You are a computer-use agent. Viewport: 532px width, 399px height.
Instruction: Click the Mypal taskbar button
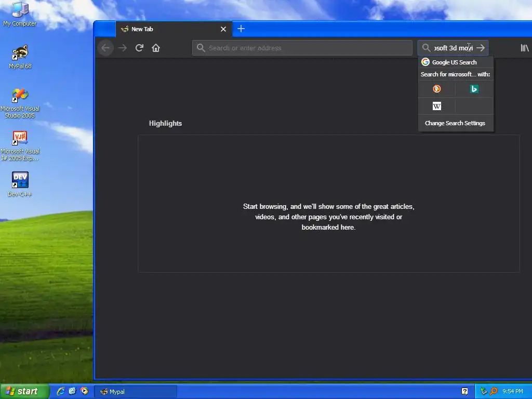pos(136,392)
